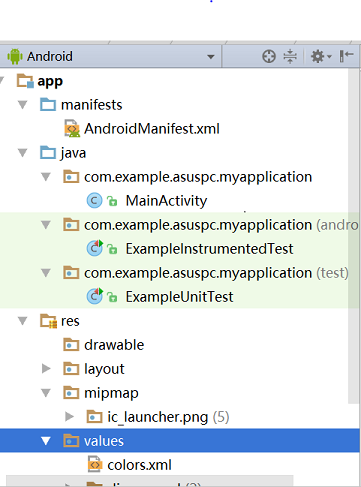The height and width of the screenshot is (487, 361).
Task: Click the horizontal scrollbar of the project tree
Action: [150, 481]
